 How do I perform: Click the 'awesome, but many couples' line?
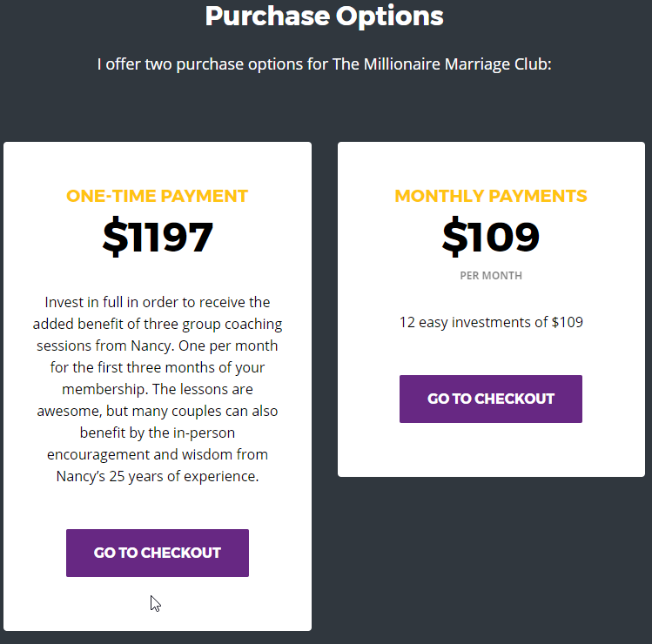[x=158, y=411]
